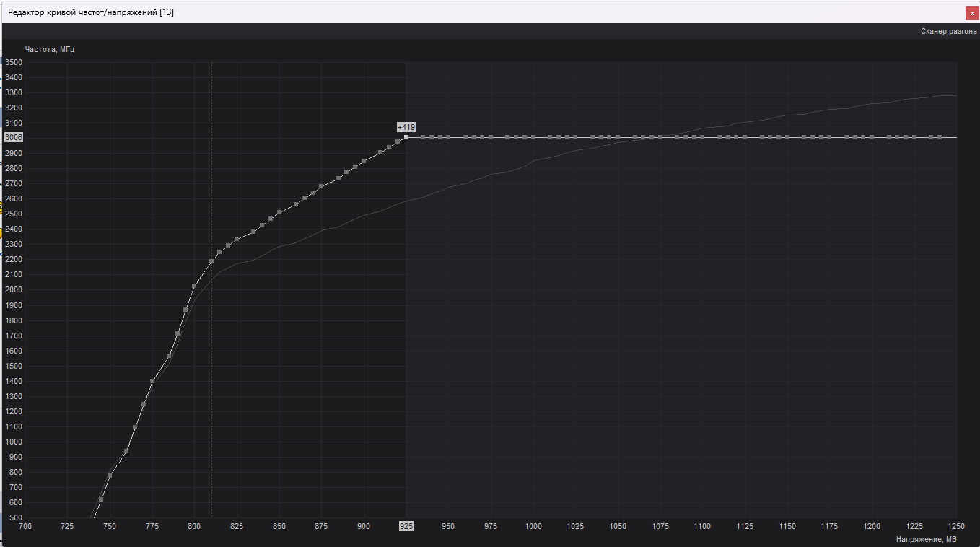Click the Сканер разгона button
Screen dimensions: 980x547
948,31
